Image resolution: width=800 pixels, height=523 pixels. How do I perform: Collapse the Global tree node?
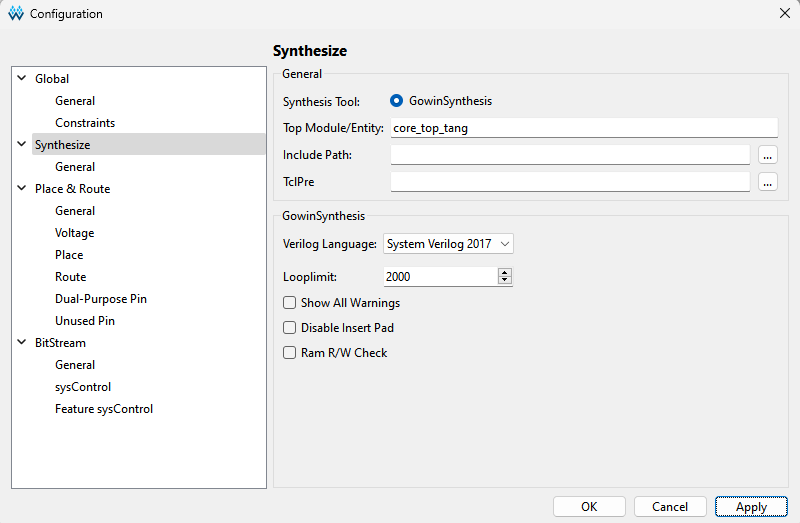point(21,79)
